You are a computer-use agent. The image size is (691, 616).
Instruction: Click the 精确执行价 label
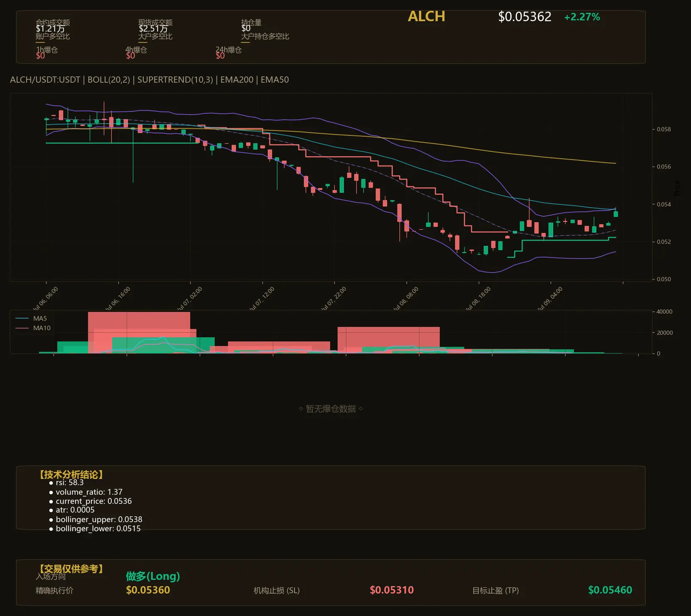54,591
